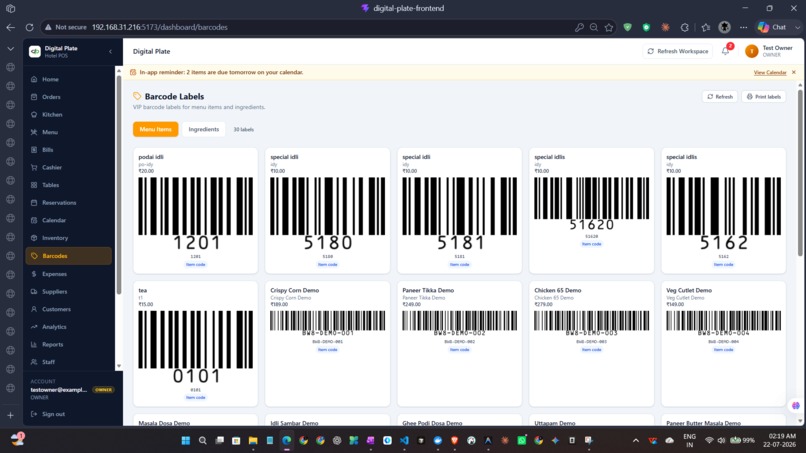Open the browser extensions puzzle icon
The width and height of the screenshot is (806, 453).
tap(684, 27)
